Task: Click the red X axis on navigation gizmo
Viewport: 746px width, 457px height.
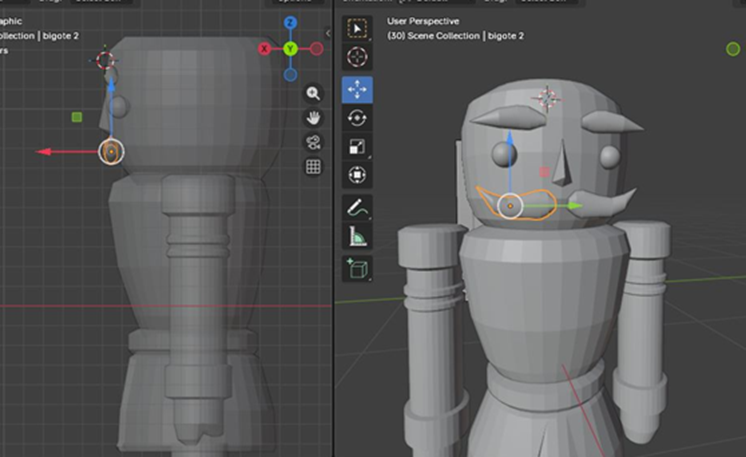Action: [x=265, y=48]
